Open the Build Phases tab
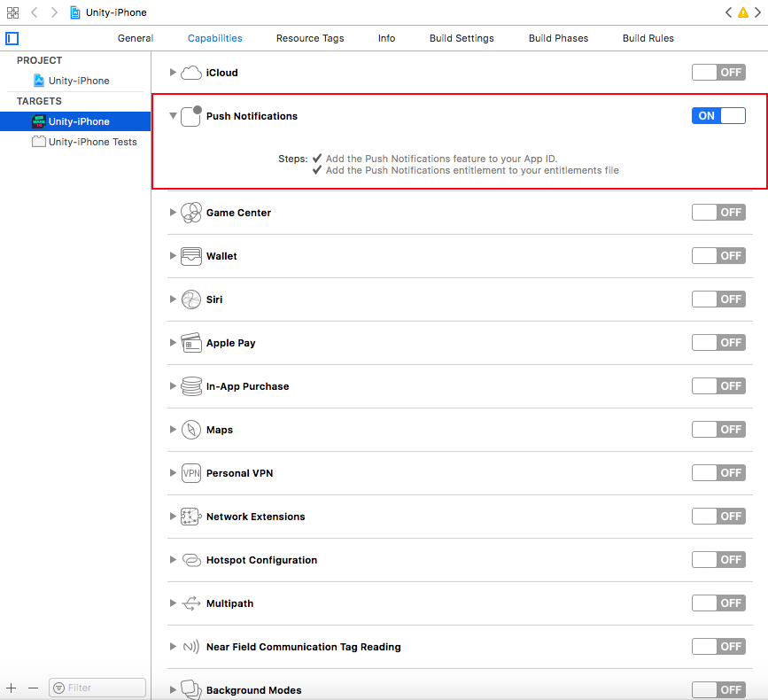768x700 pixels. [558, 38]
